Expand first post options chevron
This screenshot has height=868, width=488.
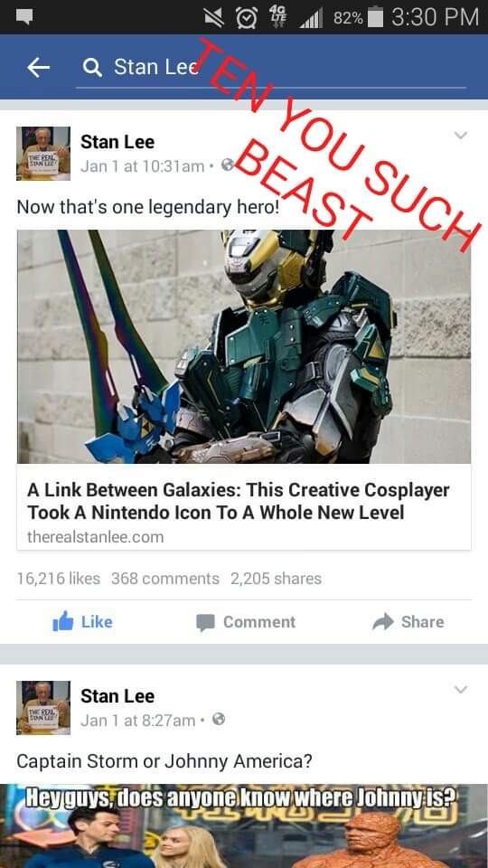460,135
